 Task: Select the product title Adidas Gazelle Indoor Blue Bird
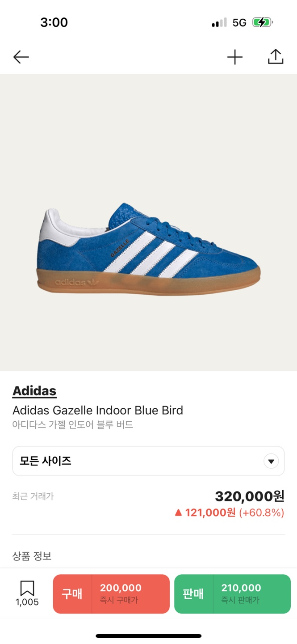[x=98, y=410]
